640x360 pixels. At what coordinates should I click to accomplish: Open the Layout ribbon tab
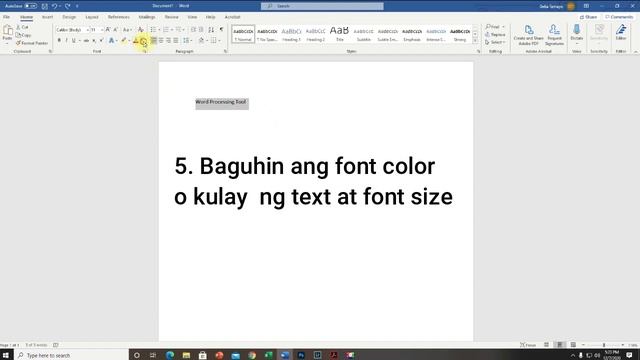click(92, 17)
